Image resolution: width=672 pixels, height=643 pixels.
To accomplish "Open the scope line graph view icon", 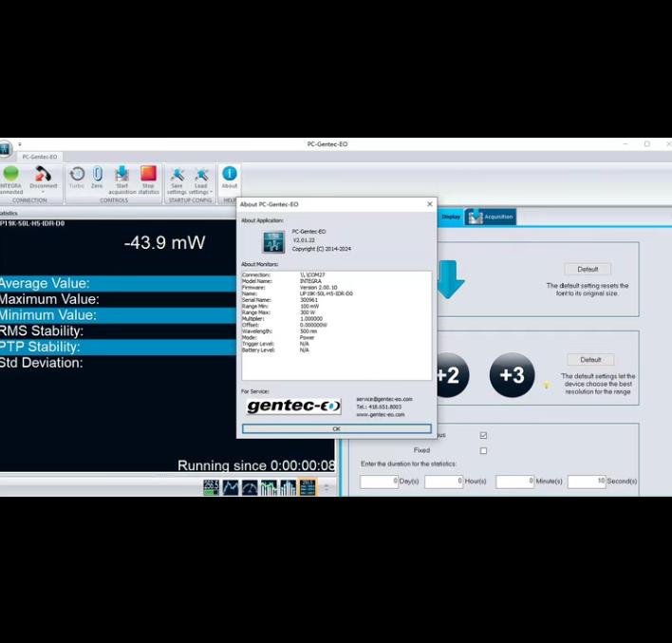I will [x=231, y=487].
